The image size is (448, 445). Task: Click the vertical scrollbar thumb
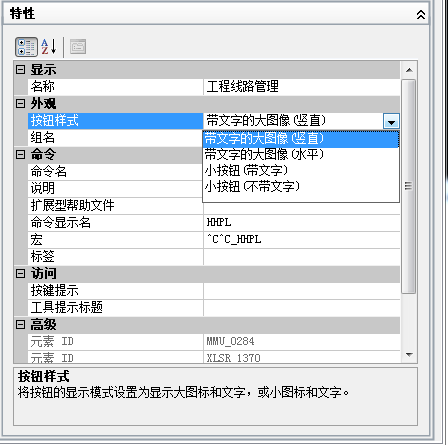[408, 187]
